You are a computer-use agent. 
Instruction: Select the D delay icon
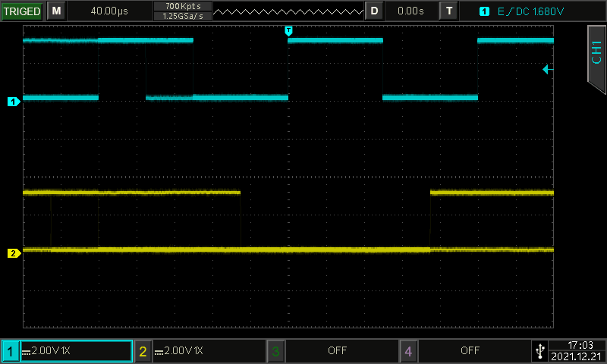click(x=374, y=11)
